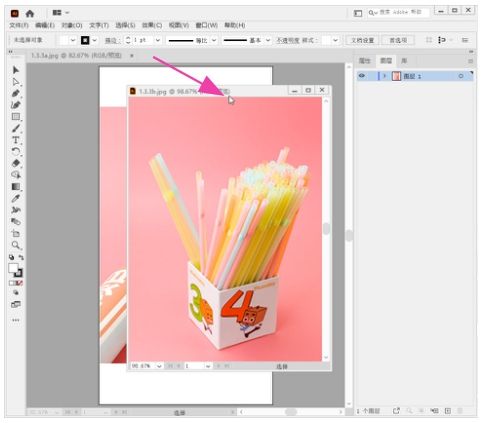The width and height of the screenshot is (482, 423).
Task: Toggle lock column for 图层 1
Action: point(371,76)
